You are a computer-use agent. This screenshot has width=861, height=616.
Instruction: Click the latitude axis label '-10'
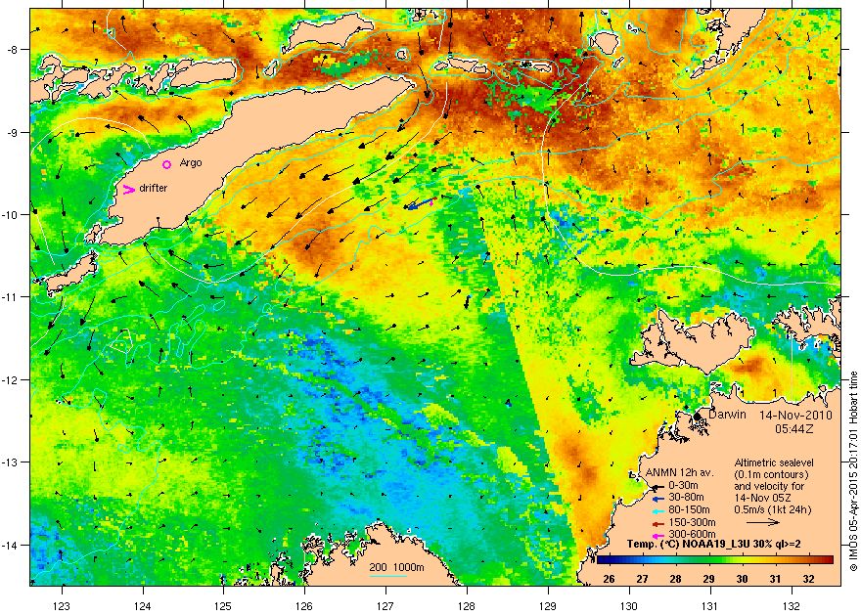[11, 214]
